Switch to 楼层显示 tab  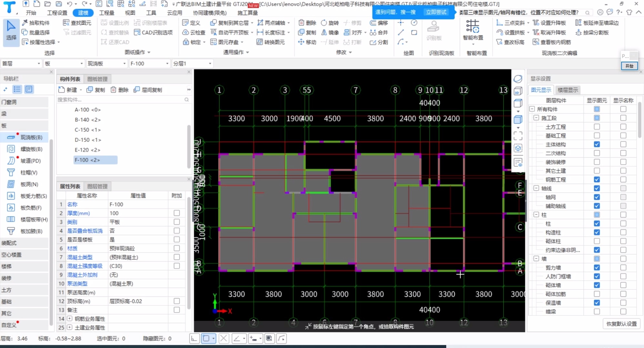tap(568, 90)
